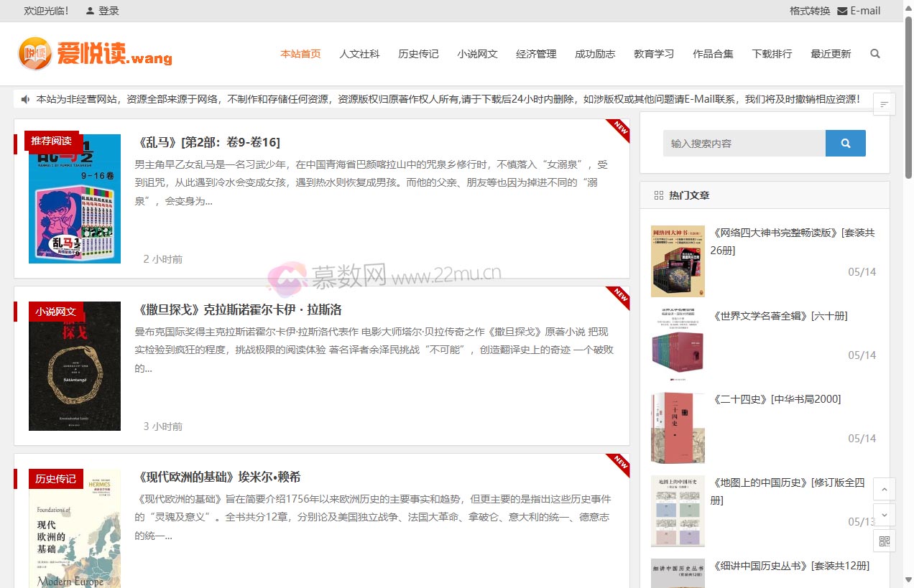Click the down chevron in the floating sidebar
This screenshot has width=914, height=588.
coord(884,515)
